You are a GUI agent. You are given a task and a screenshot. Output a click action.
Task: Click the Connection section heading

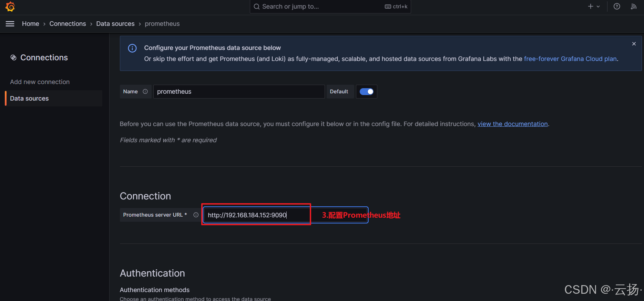tap(145, 196)
